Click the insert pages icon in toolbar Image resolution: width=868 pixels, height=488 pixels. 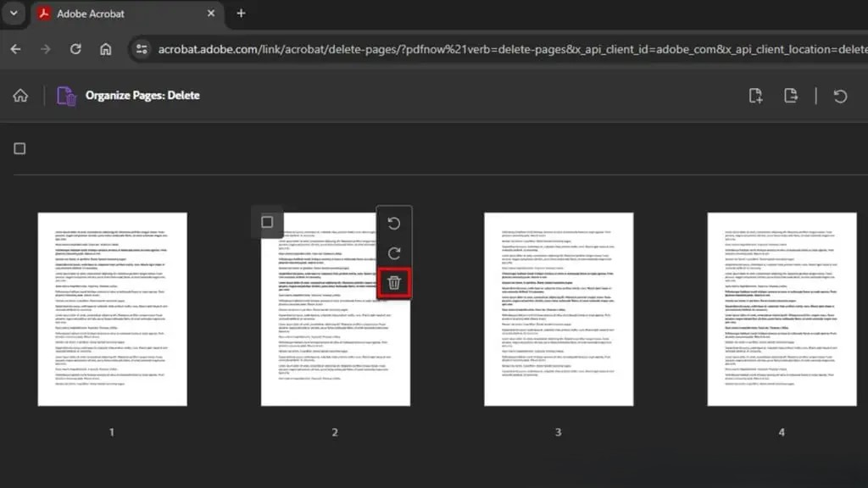756,96
